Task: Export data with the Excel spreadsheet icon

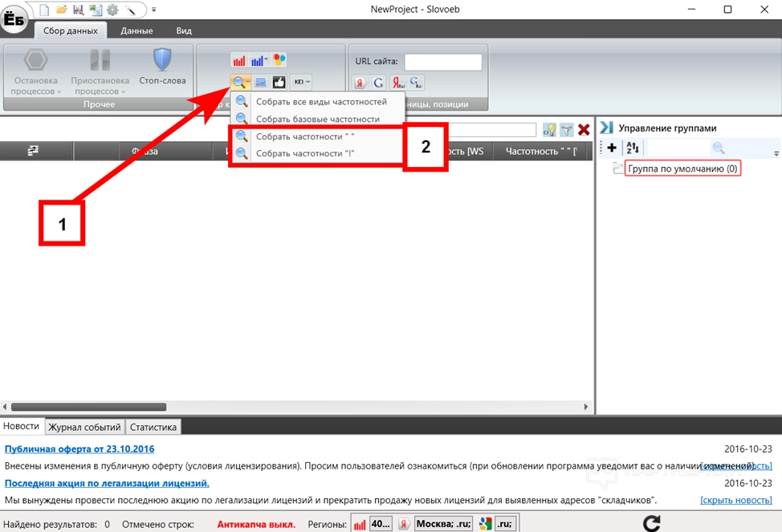Action: click(x=96, y=10)
